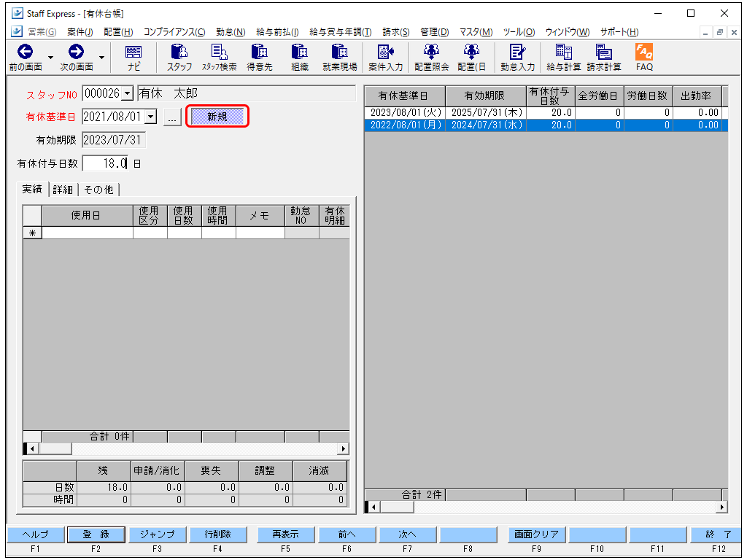Click the 新規 button
The height and width of the screenshot is (560, 747).
click(x=217, y=117)
